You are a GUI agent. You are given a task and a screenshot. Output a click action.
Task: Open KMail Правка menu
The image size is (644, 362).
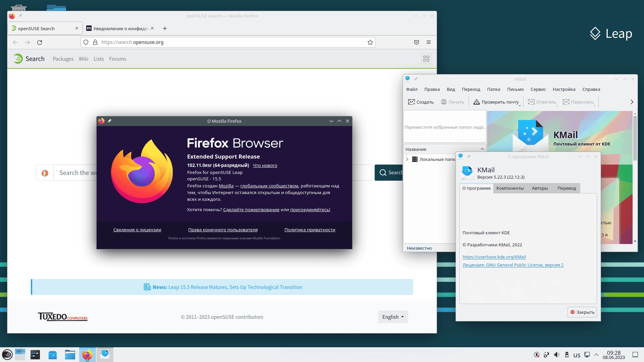tap(432, 89)
